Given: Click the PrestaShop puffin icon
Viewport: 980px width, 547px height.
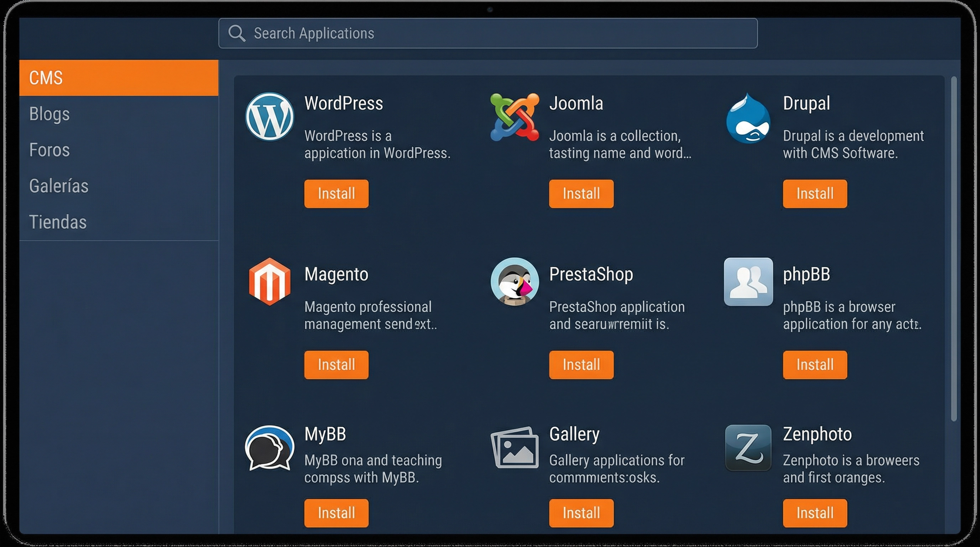Looking at the screenshot, I should click(514, 281).
